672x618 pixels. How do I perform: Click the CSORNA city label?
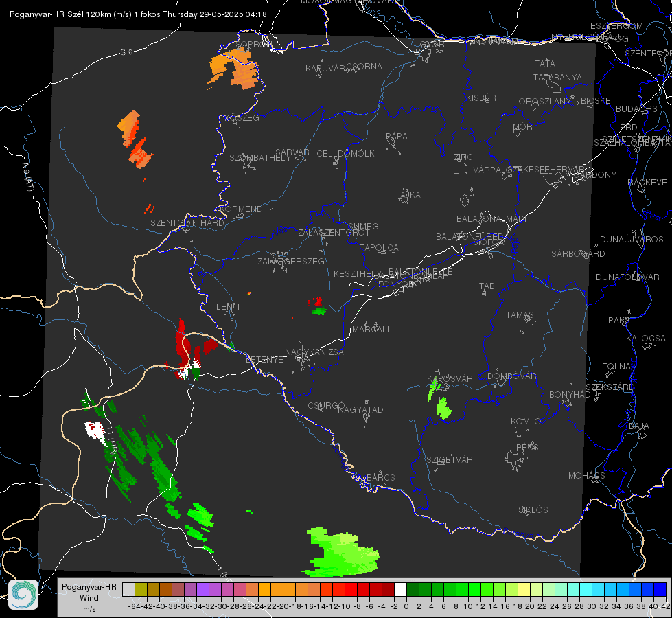pos(364,67)
